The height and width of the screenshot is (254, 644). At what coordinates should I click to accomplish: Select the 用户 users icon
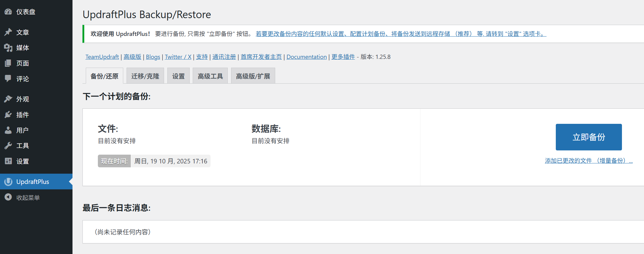(x=8, y=130)
